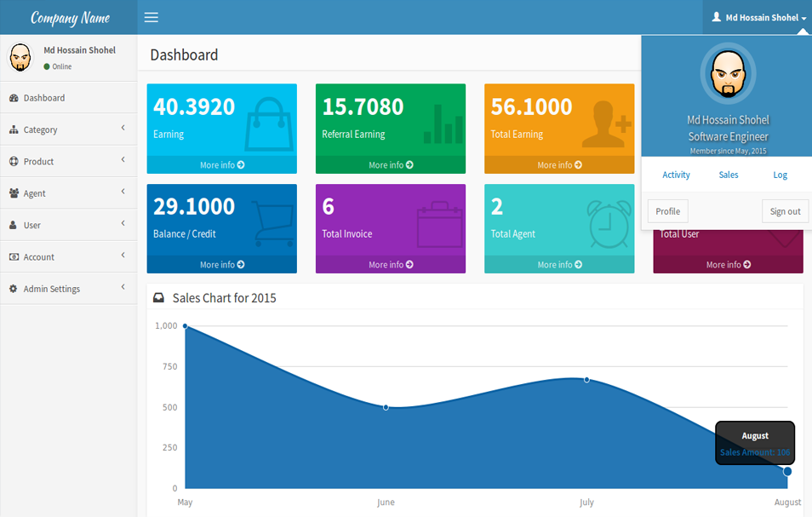Open the Agent sidebar menu item
This screenshot has width=812, height=517.
(x=68, y=193)
